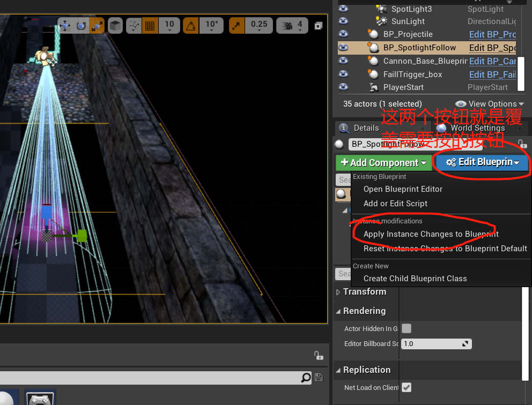532x405 pixels.
Task: Select the translate gizmo tool
Action: pos(64,25)
